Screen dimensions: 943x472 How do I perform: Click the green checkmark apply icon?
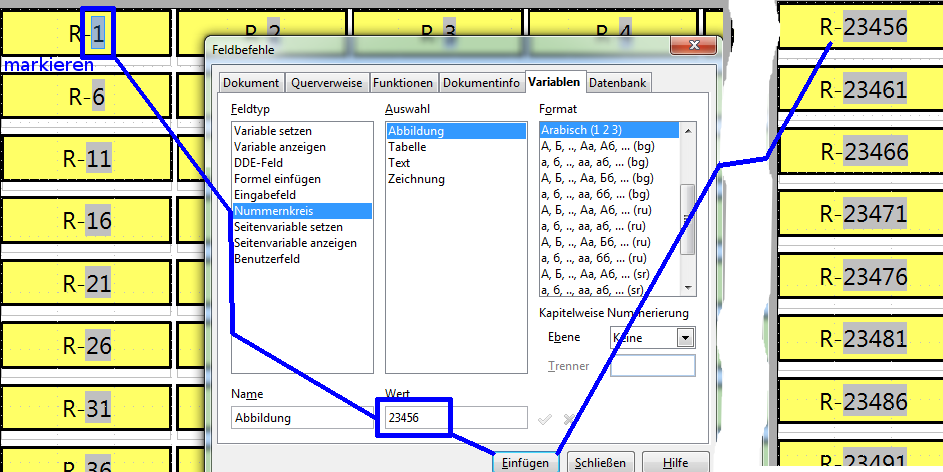point(545,419)
